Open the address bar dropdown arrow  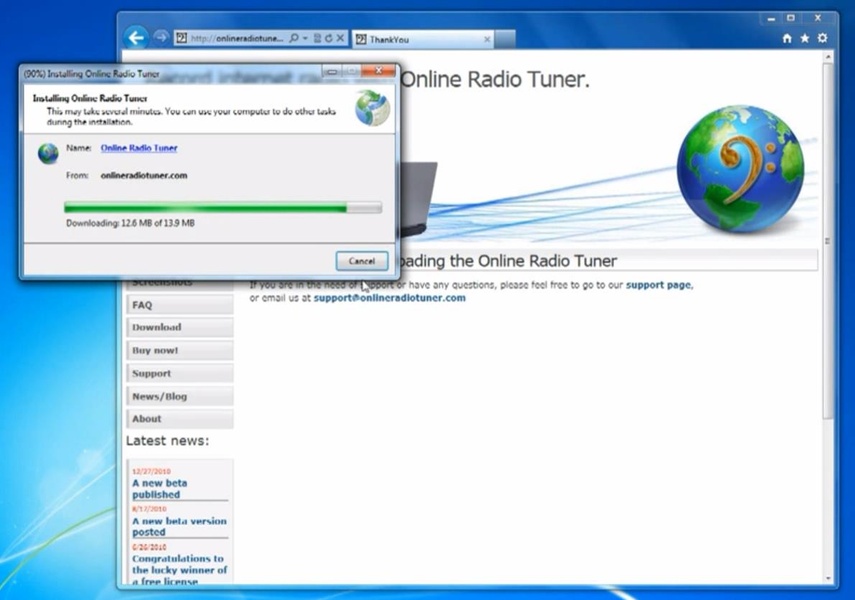point(305,38)
